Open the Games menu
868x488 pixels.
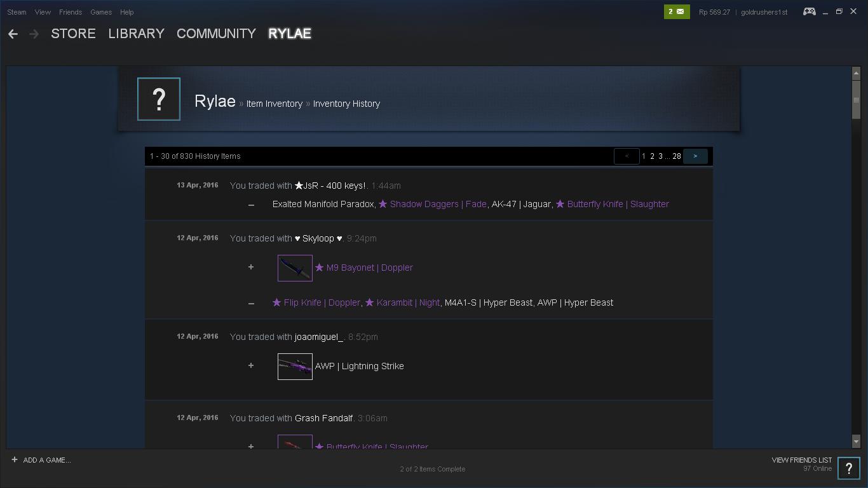[100, 12]
